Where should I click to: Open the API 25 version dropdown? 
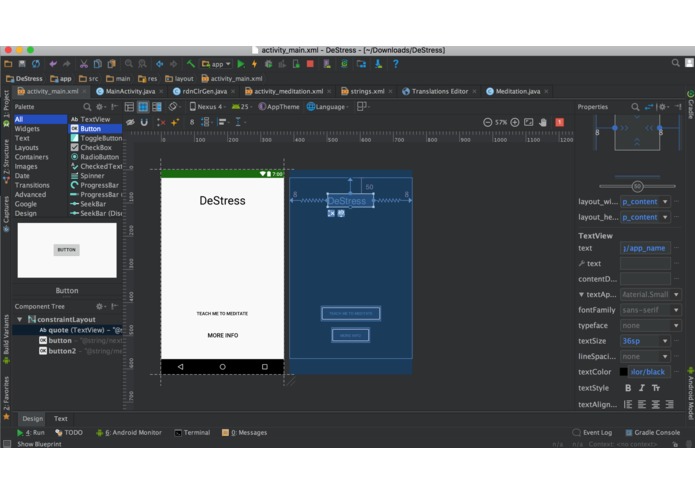(241, 107)
